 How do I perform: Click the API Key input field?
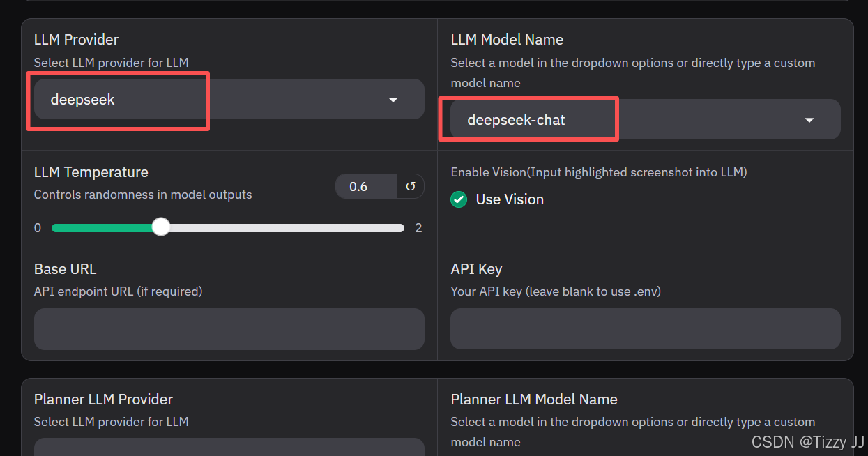click(x=646, y=329)
